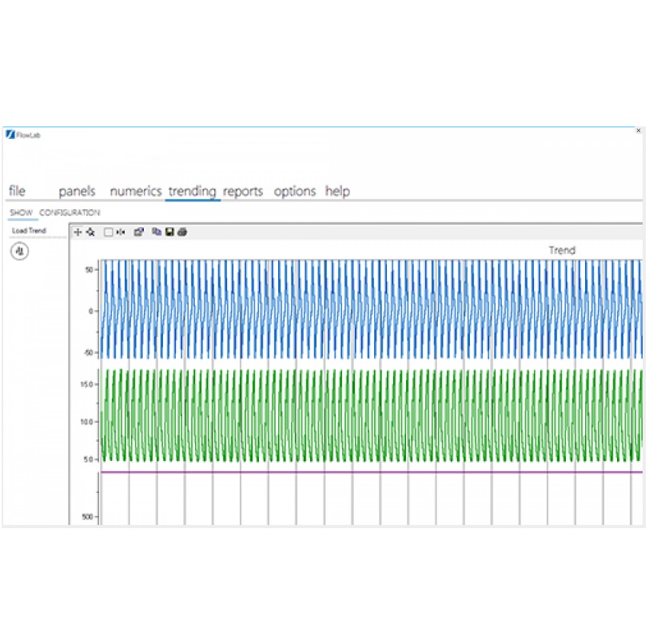Open the help menu
Image resolution: width=649 pixels, height=644 pixels.
click(x=337, y=192)
